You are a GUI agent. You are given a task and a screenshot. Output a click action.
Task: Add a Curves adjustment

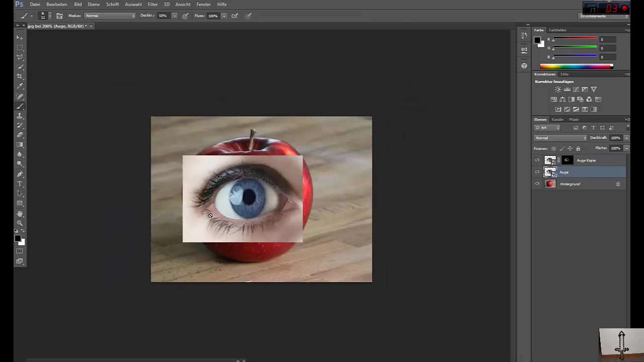point(576,89)
